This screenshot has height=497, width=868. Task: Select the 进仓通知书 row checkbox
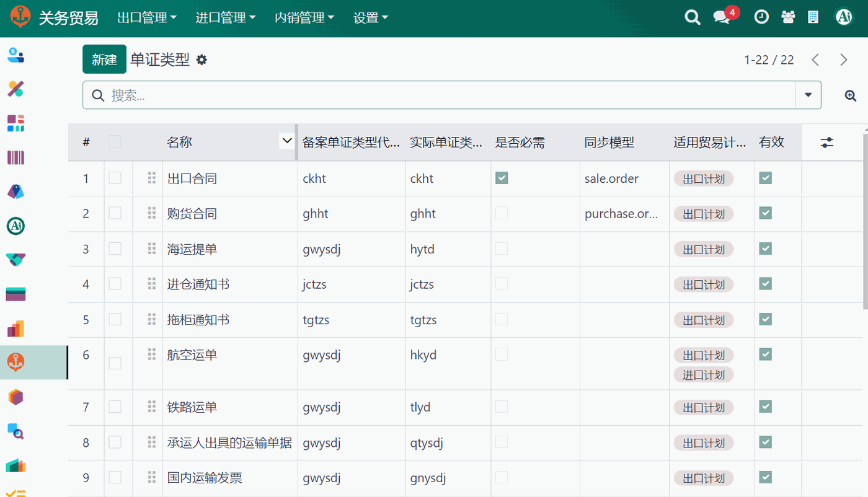pos(115,284)
